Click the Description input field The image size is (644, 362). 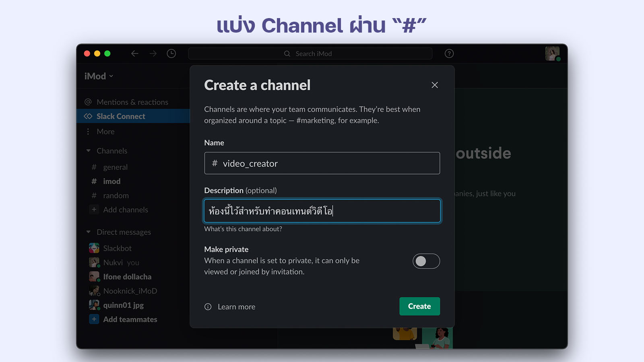click(x=322, y=211)
